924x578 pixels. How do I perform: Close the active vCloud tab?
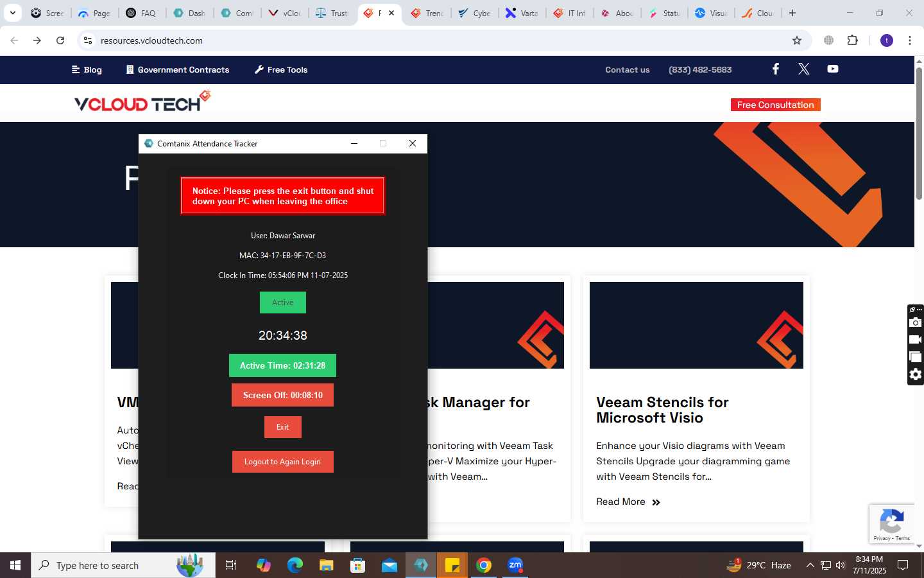(391, 13)
